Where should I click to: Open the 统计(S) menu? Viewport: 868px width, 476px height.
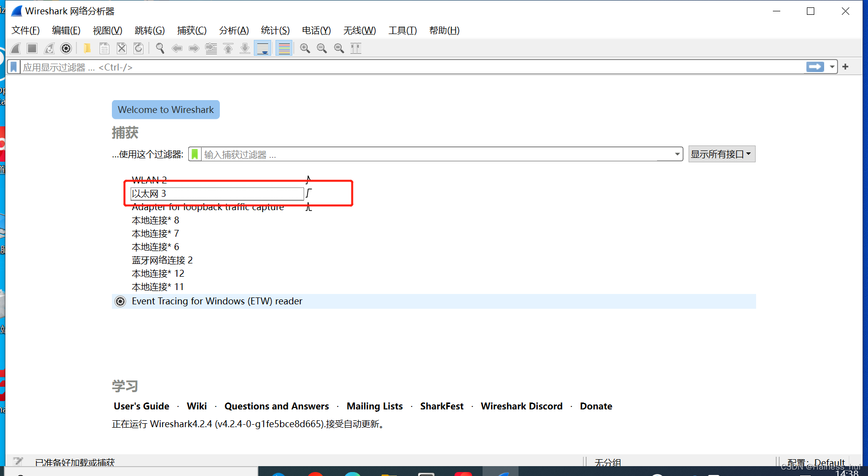click(275, 31)
